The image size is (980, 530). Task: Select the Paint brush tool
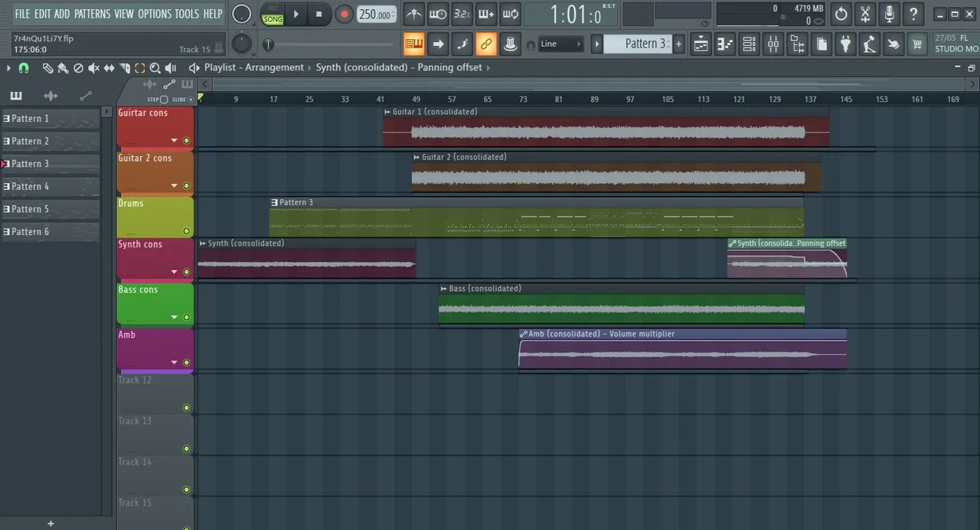[63, 68]
